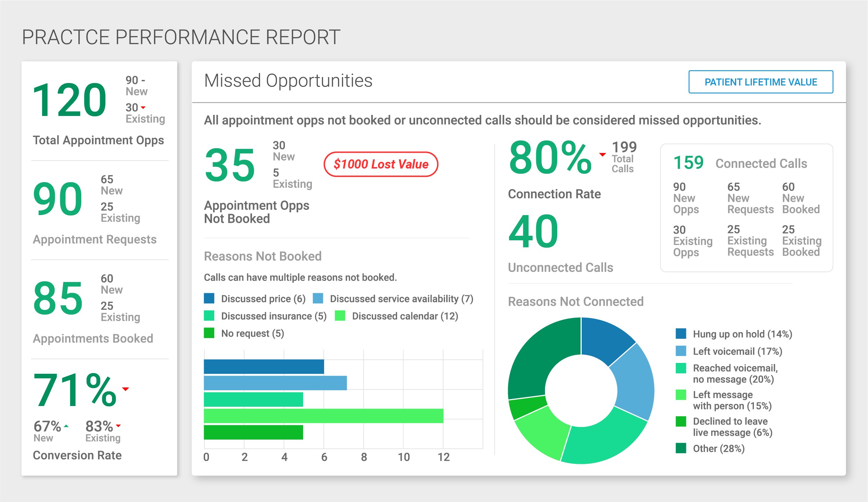Click the Discussed price legend square

coord(209,298)
